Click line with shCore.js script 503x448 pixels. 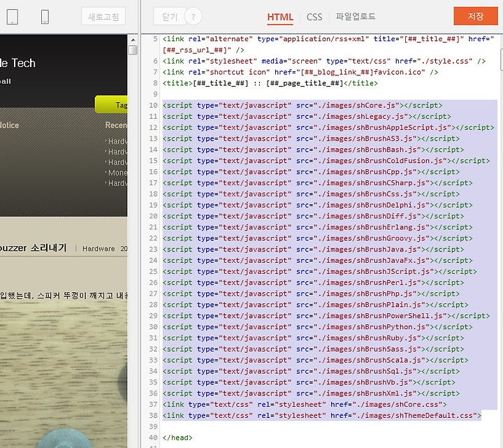point(302,106)
